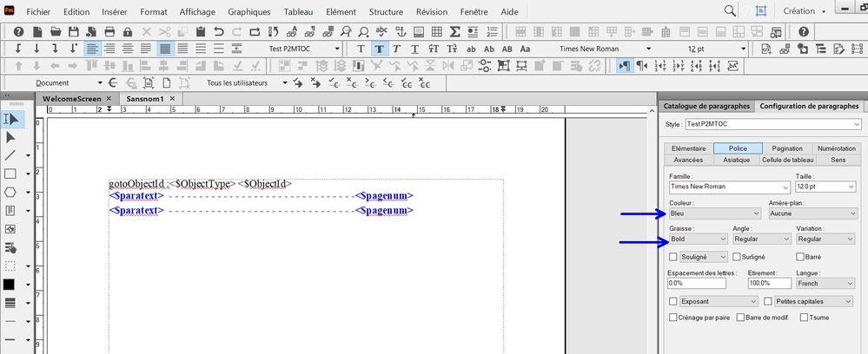Open the Angle dropdown
The image size is (868, 354).
(x=762, y=239)
